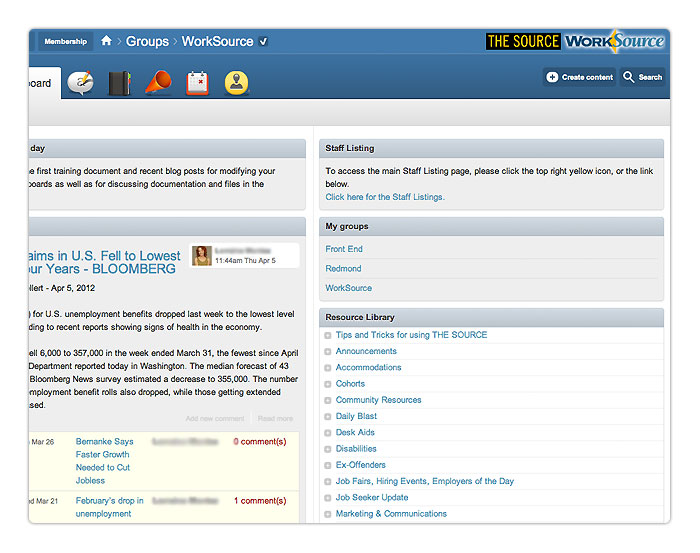The height and width of the screenshot is (553, 700).
Task: Expand the Daily Blast folder bullet
Action: 328,416
